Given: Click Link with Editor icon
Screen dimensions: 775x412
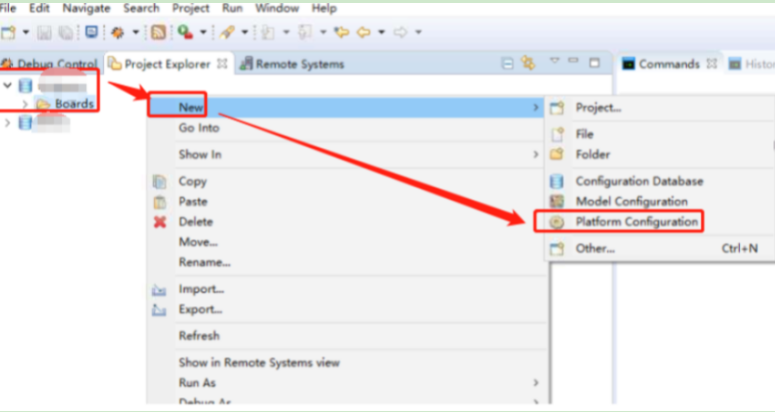Looking at the screenshot, I should pyautogui.click(x=526, y=64).
